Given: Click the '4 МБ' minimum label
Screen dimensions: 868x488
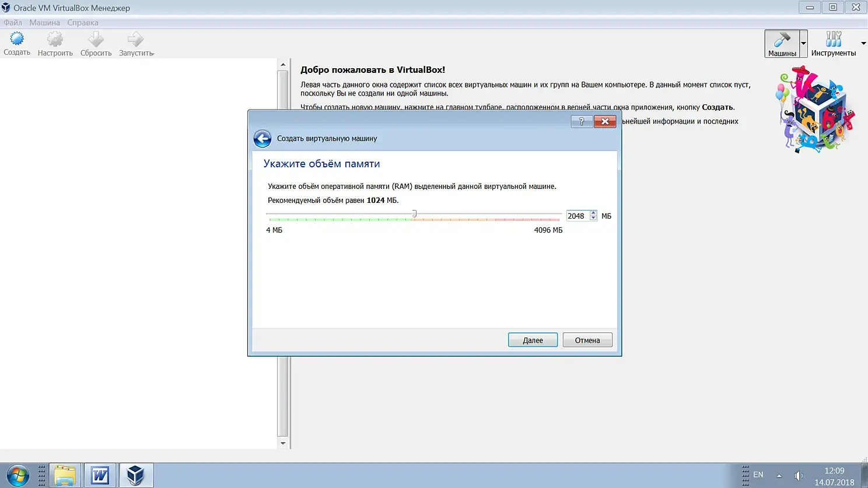Looking at the screenshot, I should [274, 230].
